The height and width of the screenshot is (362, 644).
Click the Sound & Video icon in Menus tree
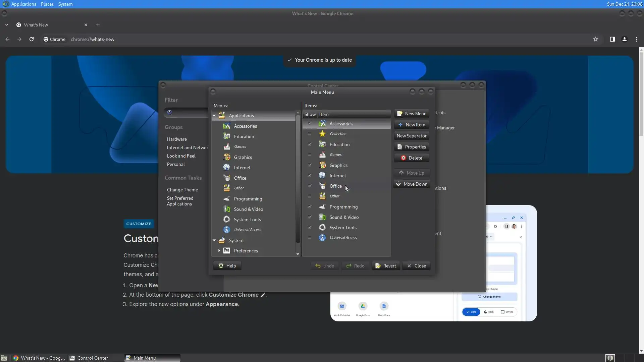coord(227,209)
